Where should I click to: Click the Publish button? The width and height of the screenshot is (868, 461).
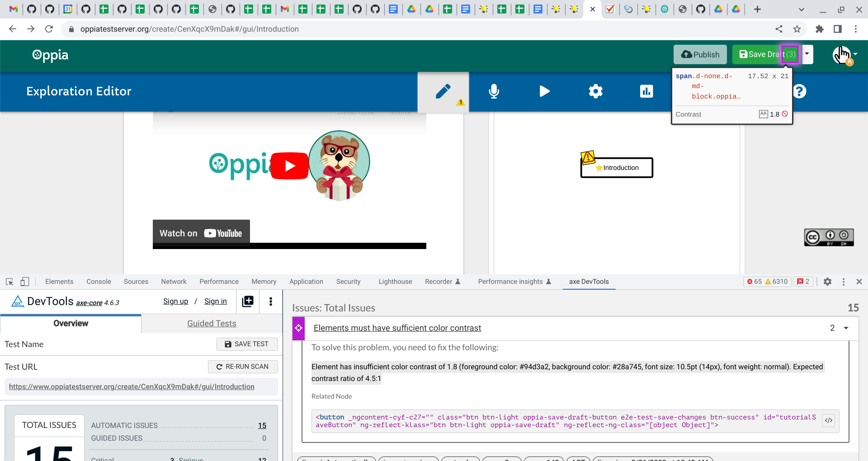(700, 54)
